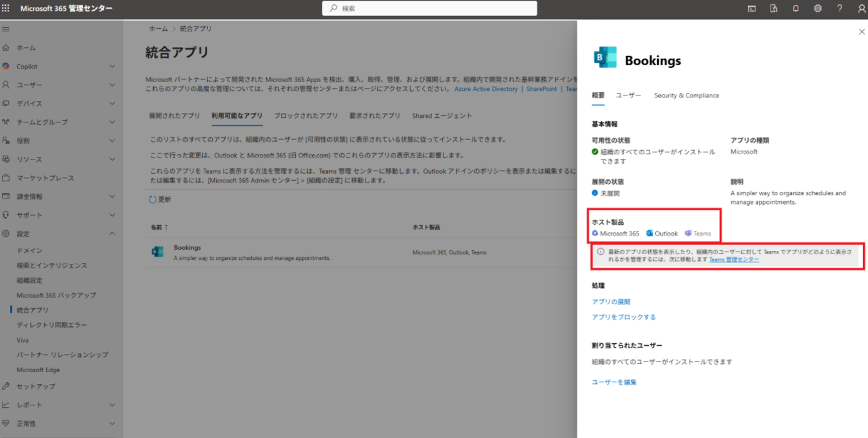This screenshot has width=868, height=438.
Task: Open ドメイン under 設定
Action: (x=30, y=250)
